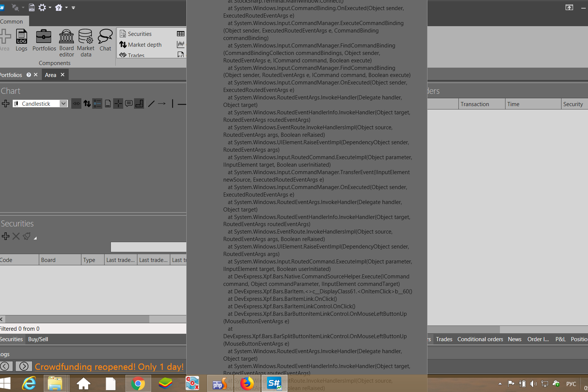Image resolution: width=588 pixels, height=392 pixels.
Task: Toggle the chart crosshair button
Action: pos(118,104)
